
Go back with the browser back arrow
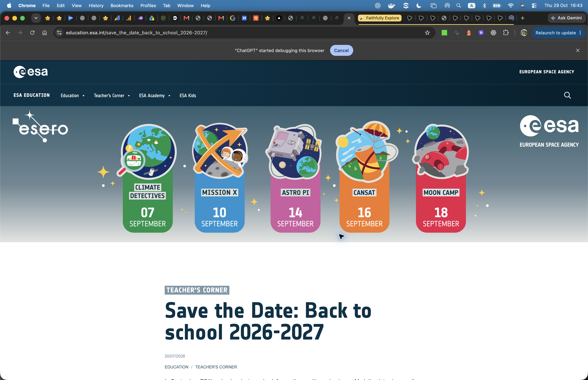pos(8,32)
